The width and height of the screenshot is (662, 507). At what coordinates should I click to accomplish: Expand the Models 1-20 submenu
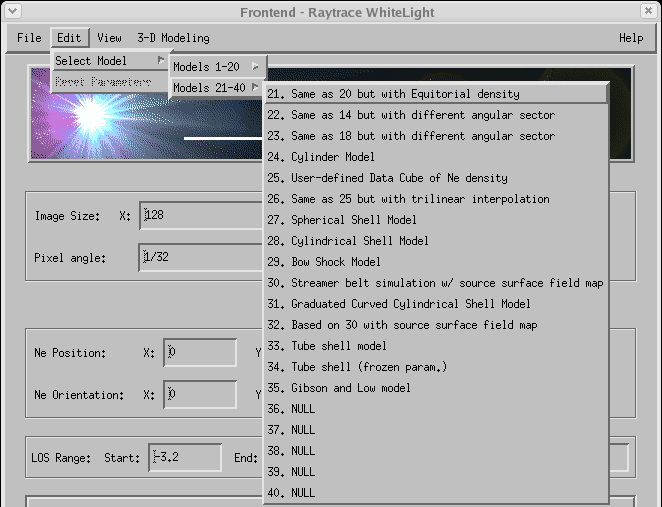(x=216, y=67)
